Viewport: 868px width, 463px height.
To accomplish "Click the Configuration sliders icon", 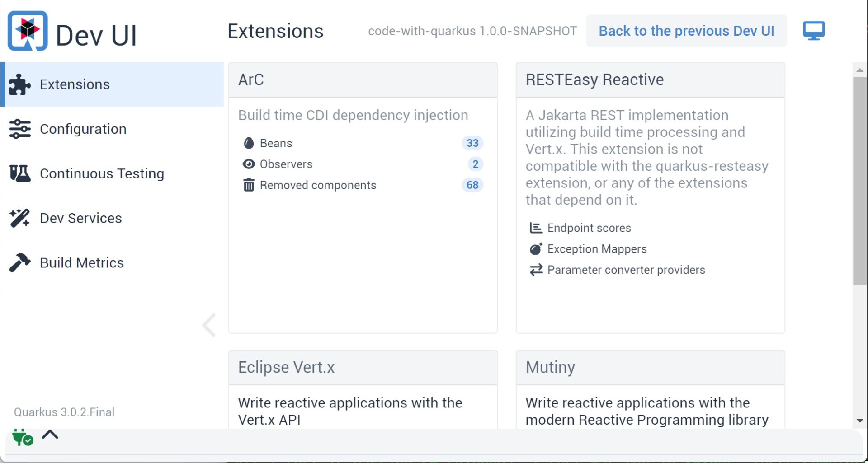I will point(19,129).
